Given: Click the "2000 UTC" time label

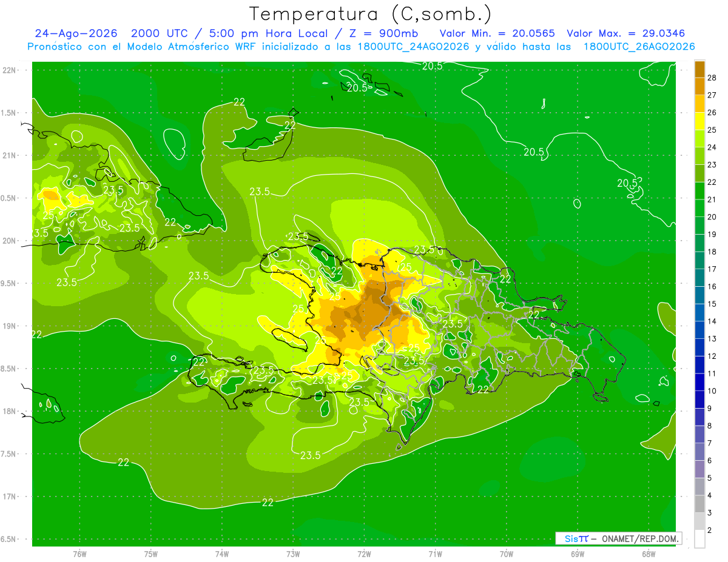Looking at the screenshot, I should pos(159,33).
